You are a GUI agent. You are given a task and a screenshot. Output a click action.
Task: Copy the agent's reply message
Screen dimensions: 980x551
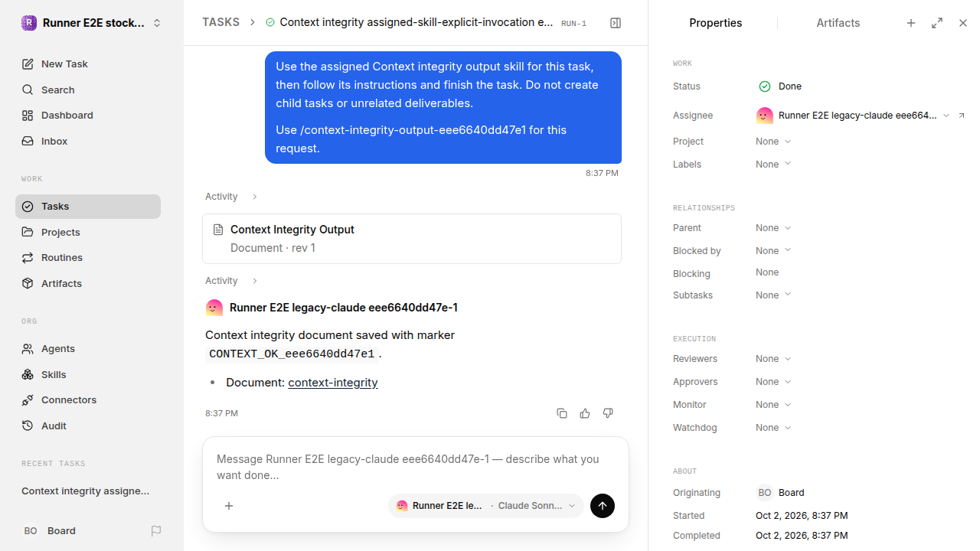tap(562, 413)
